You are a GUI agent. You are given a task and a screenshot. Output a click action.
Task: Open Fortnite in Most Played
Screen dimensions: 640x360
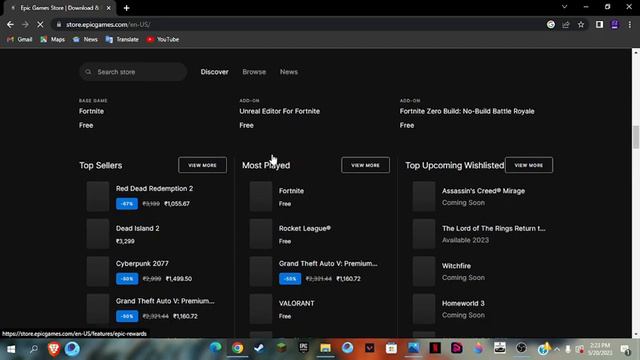click(291, 191)
